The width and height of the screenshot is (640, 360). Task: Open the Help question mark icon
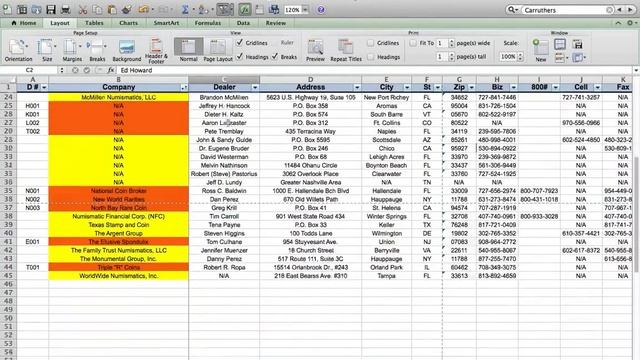click(321, 9)
